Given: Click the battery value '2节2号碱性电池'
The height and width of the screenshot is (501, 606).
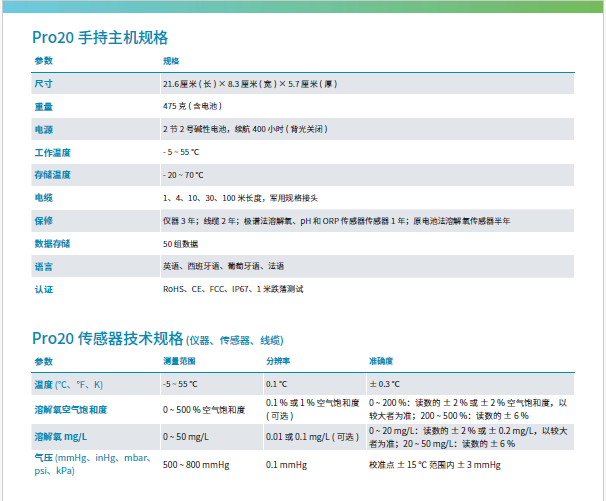Looking at the screenshot, I should 194,129.
